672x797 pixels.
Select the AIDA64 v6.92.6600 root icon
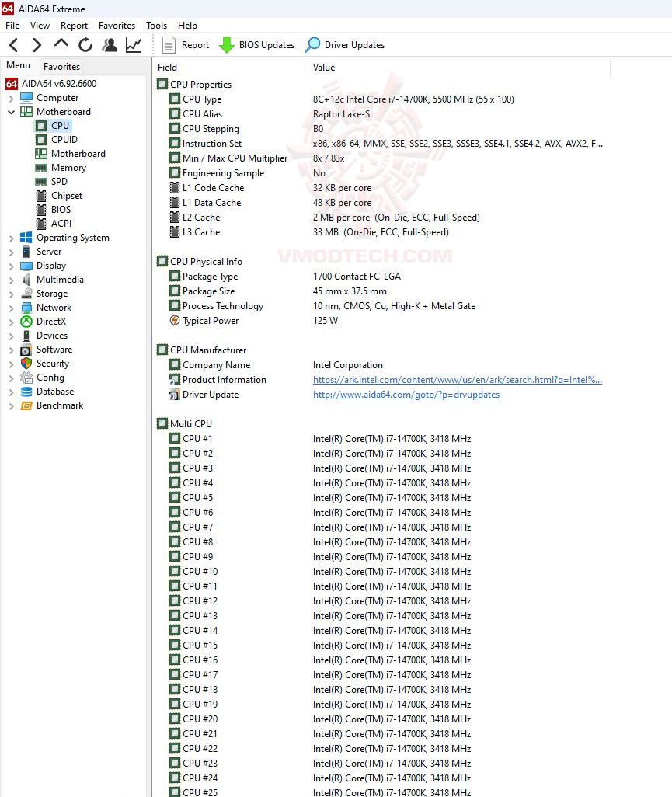pyautogui.click(x=11, y=84)
